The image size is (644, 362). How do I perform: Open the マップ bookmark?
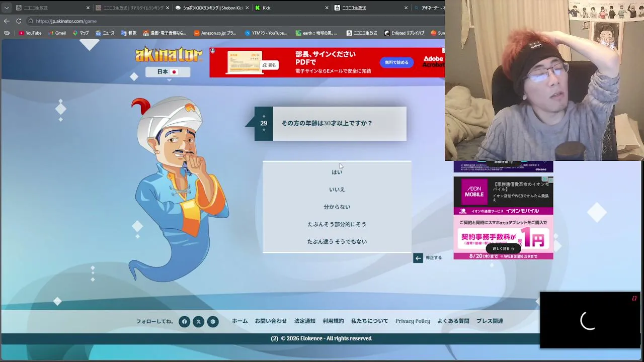click(80, 33)
